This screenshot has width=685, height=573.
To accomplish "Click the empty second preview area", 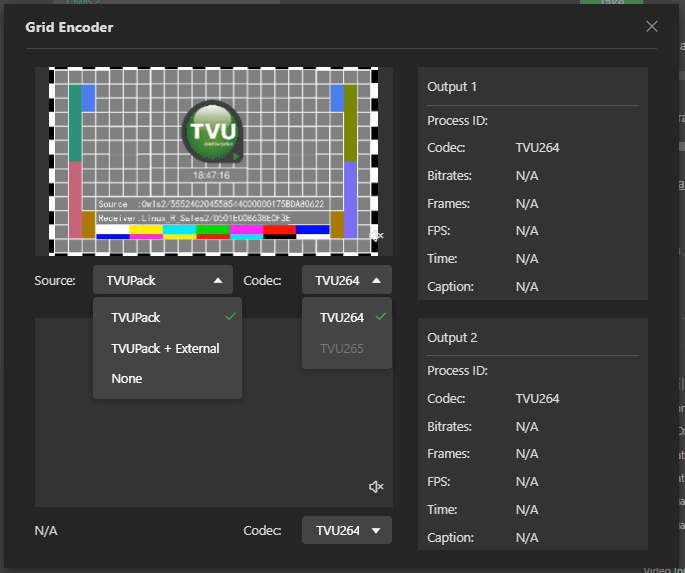I will [x=214, y=412].
